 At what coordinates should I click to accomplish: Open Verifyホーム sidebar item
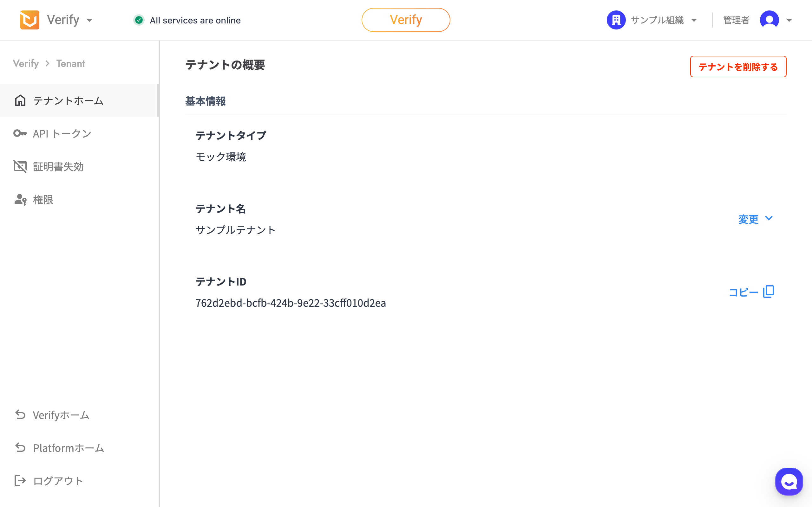coord(61,415)
